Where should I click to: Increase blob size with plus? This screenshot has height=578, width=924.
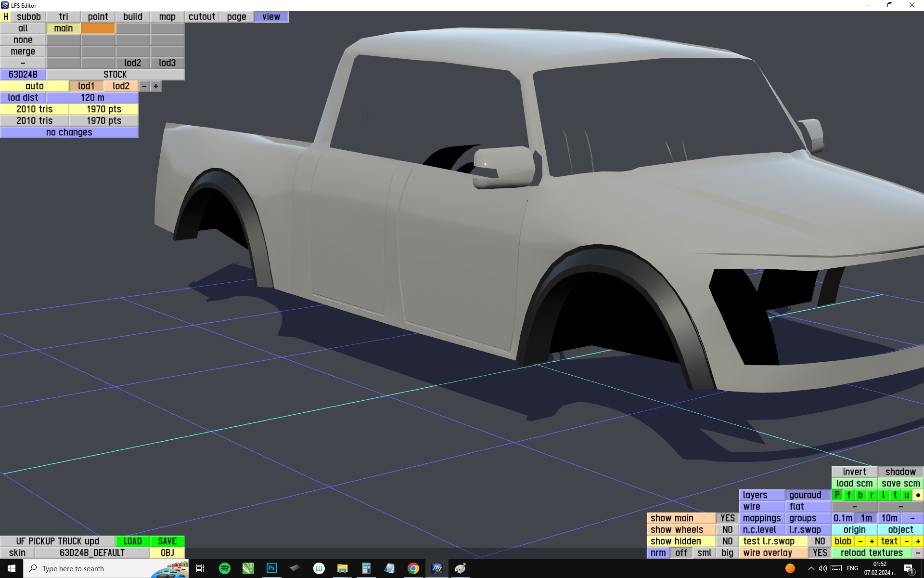click(x=872, y=541)
